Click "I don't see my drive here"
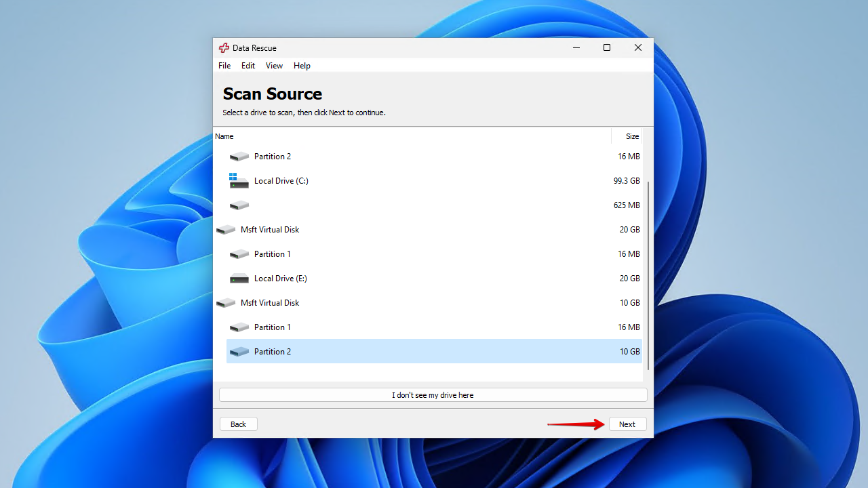The width and height of the screenshot is (868, 488). point(433,394)
